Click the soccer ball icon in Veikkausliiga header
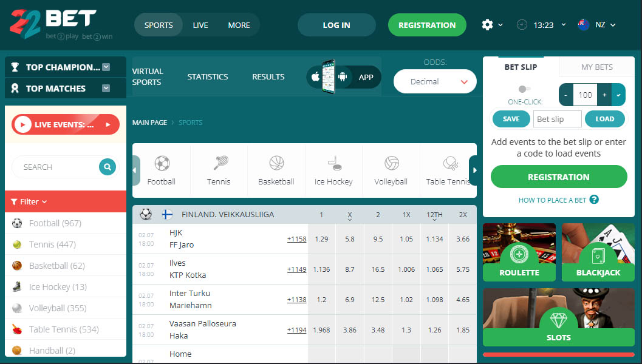 pyautogui.click(x=146, y=214)
